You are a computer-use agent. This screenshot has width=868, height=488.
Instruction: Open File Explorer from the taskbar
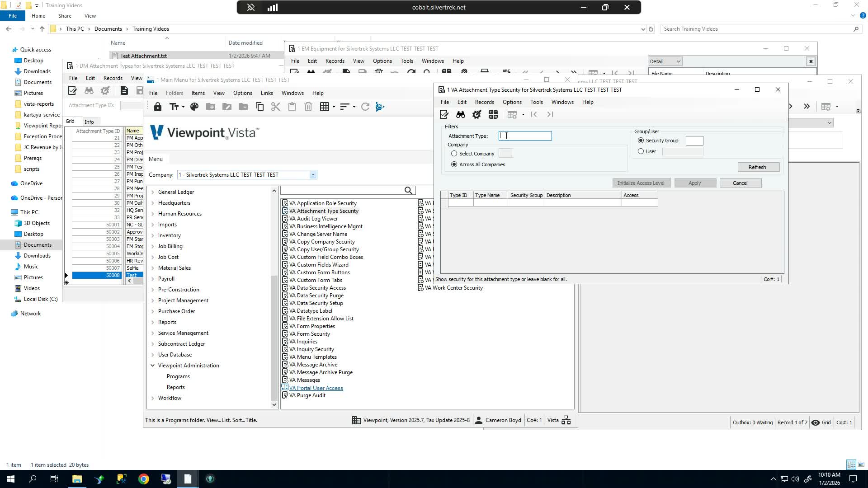pos(77,479)
